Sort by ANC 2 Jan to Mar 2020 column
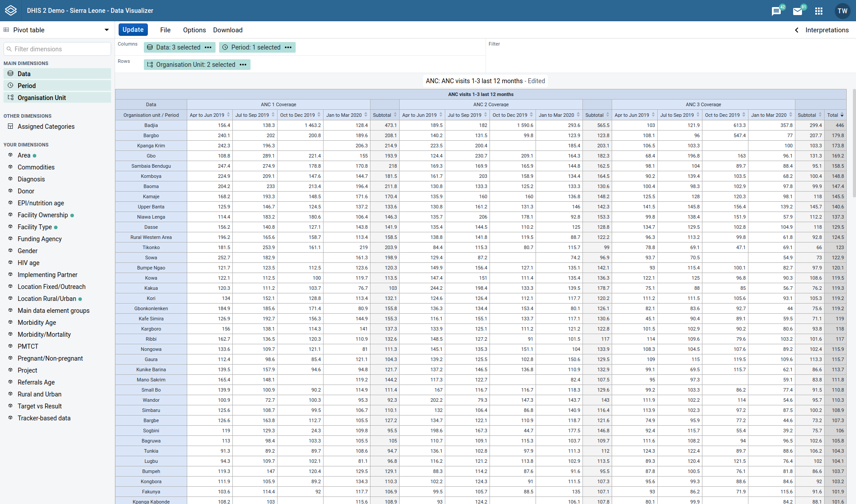Screen dimensions: 856x504 (x=578, y=115)
